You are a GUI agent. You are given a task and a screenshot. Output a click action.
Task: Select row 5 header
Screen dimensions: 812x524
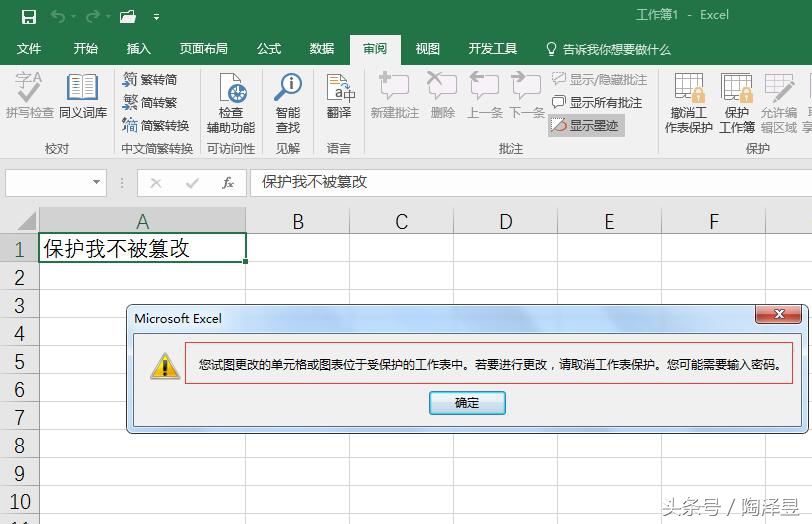pyautogui.click(x=19, y=361)
